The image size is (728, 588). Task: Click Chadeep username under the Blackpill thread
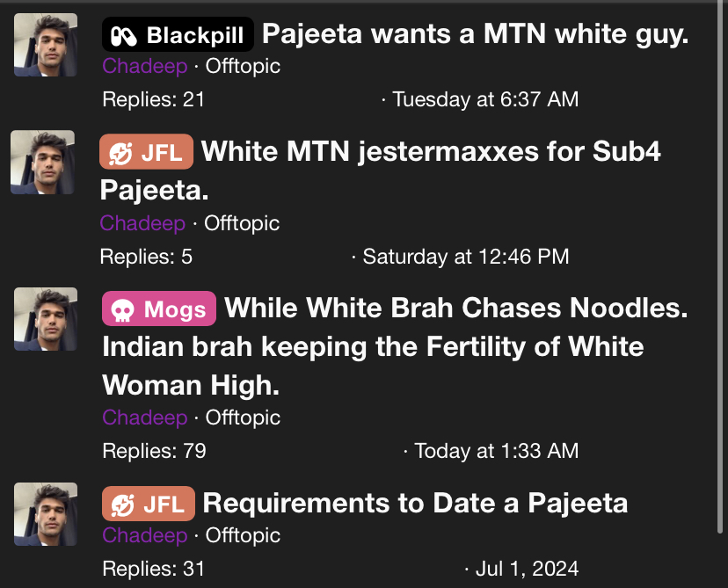[x=145, y=66]
